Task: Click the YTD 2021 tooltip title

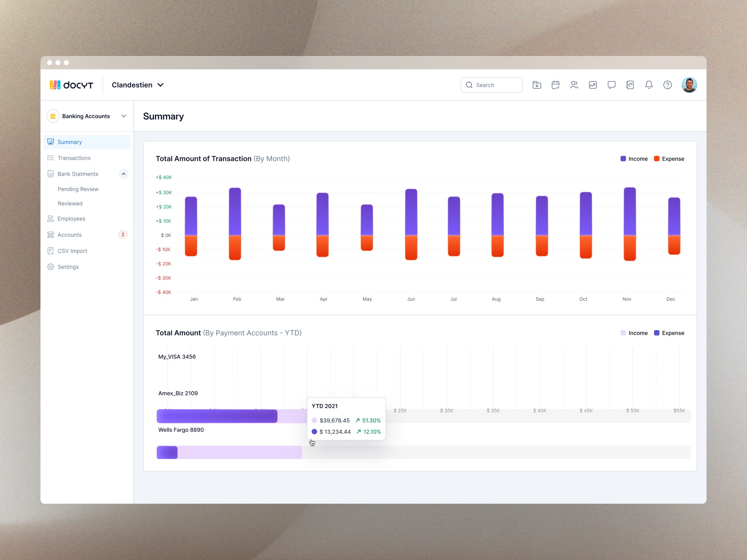Action: click(x=324, y=406)
